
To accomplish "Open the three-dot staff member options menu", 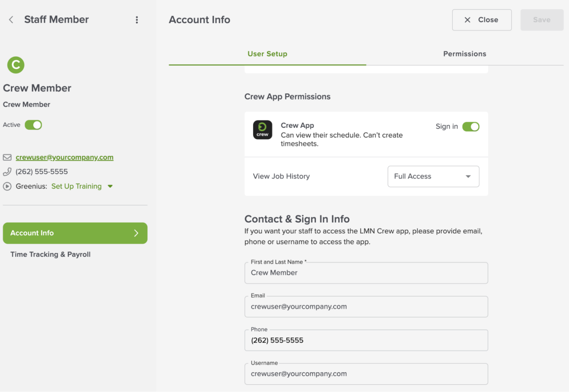I will (x=137, y=20).
